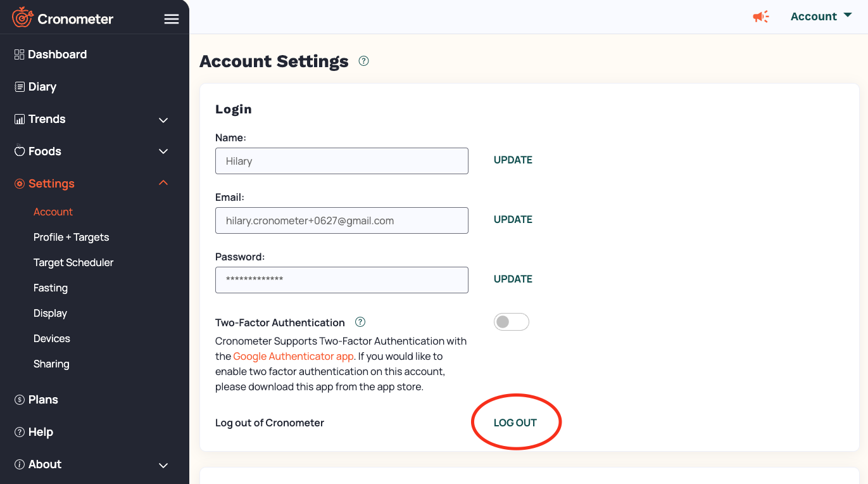Open Dashboard from the sidebar
The width and height of the screenshot is (868, 484).
(57, 54)
